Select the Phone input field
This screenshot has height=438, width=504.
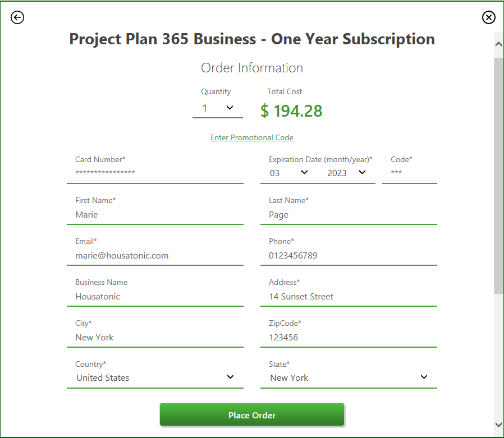coord(349,255)
